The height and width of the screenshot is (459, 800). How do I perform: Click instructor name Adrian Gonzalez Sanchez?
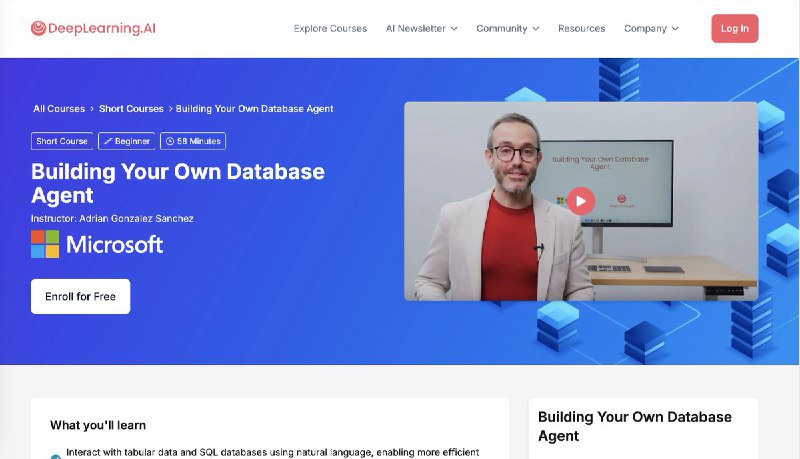pyautogui.click(x=136, y=218)
